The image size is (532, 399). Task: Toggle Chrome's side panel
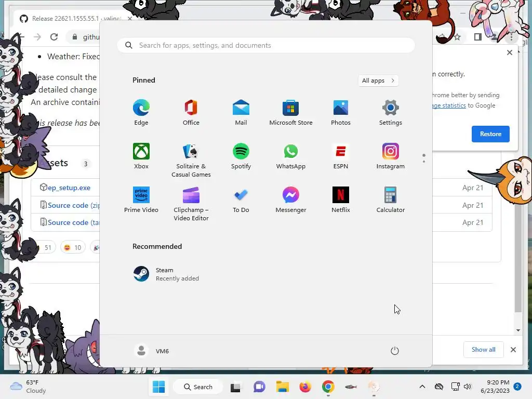coord(478,37)
